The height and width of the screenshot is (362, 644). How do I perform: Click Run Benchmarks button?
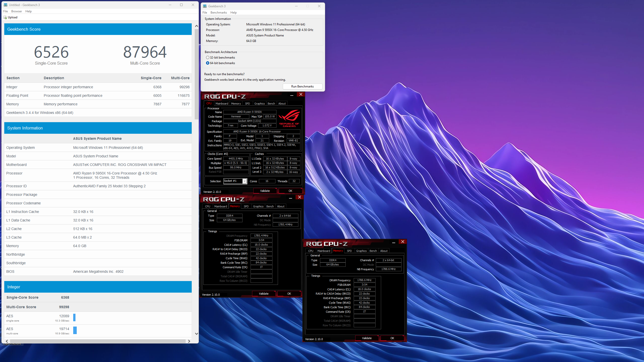click(x=302, y=86)
